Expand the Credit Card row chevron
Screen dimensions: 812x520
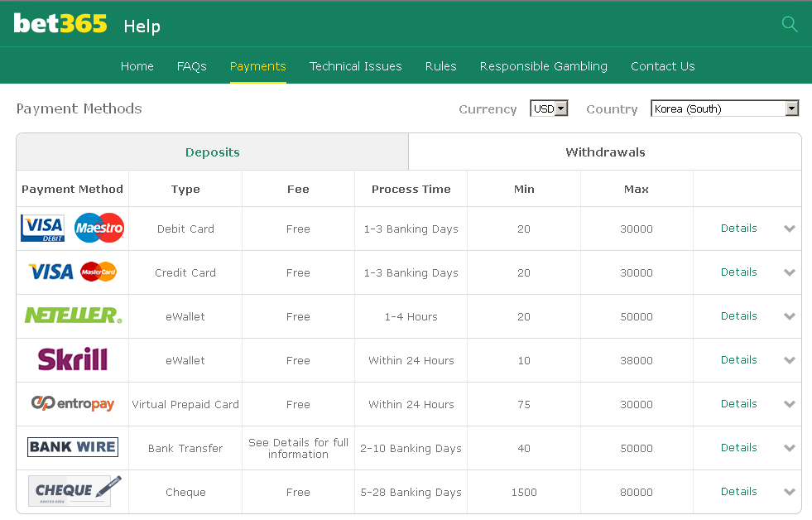pos(789,272)
